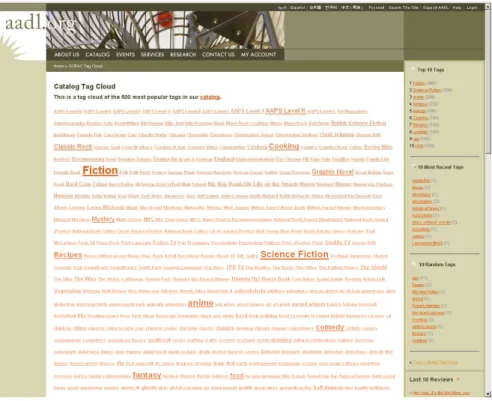492x401 pixels.
Task: Open the Support AADL link
Action: (x=436, y=7)
